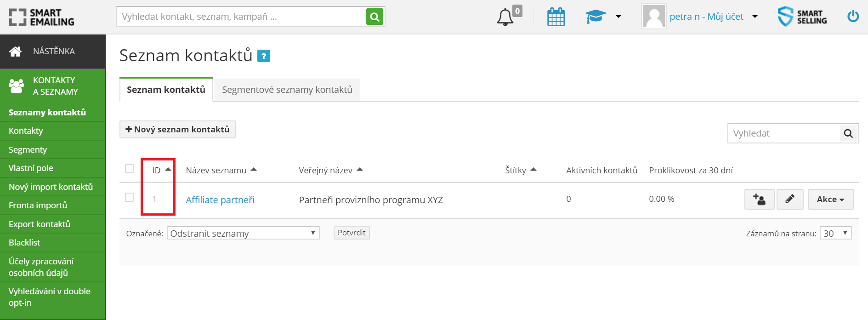This screenshot has height=320, width=868.
Task: Click the Nový seznam kontaktů button
Action: [177, 130]
